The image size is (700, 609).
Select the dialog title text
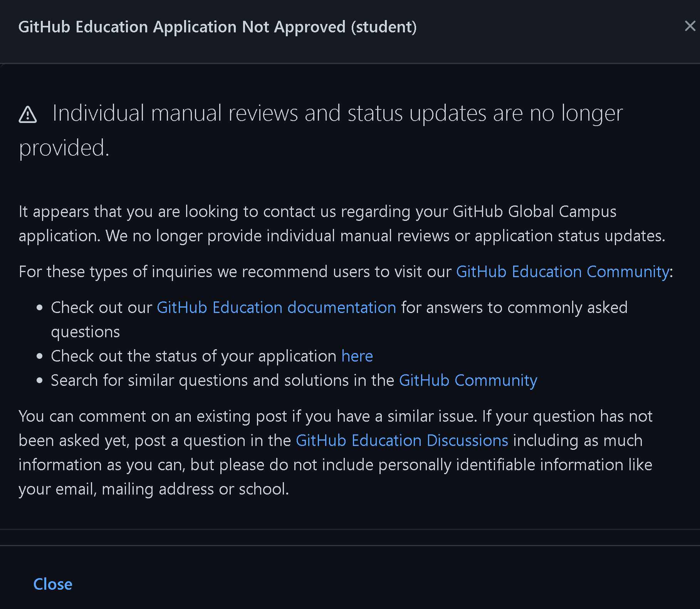[218, 27]
